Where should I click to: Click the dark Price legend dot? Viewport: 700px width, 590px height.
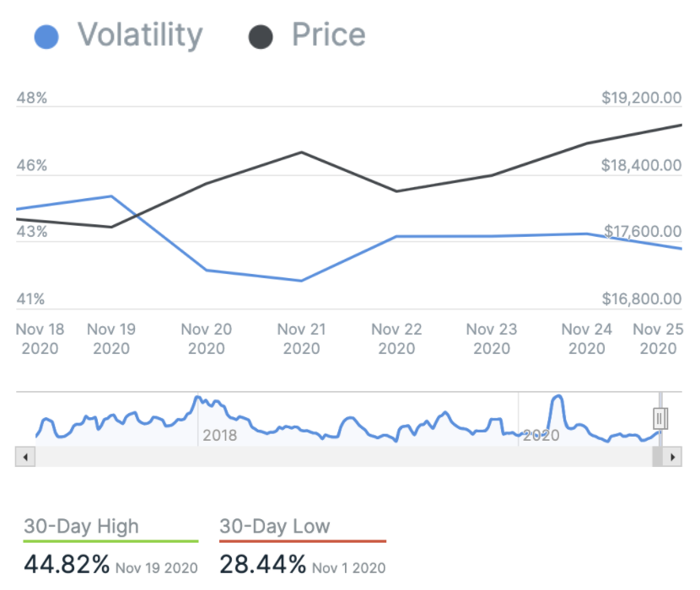[261, 36]
